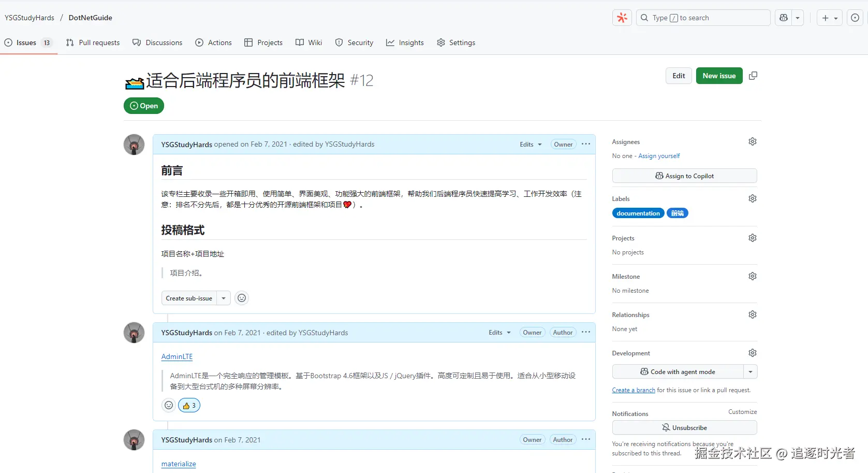Viewport: 868px width, 473px height.
Task: Open the Copilot chat icon in header
Action: pyautogui.click(x=784, y=18)
